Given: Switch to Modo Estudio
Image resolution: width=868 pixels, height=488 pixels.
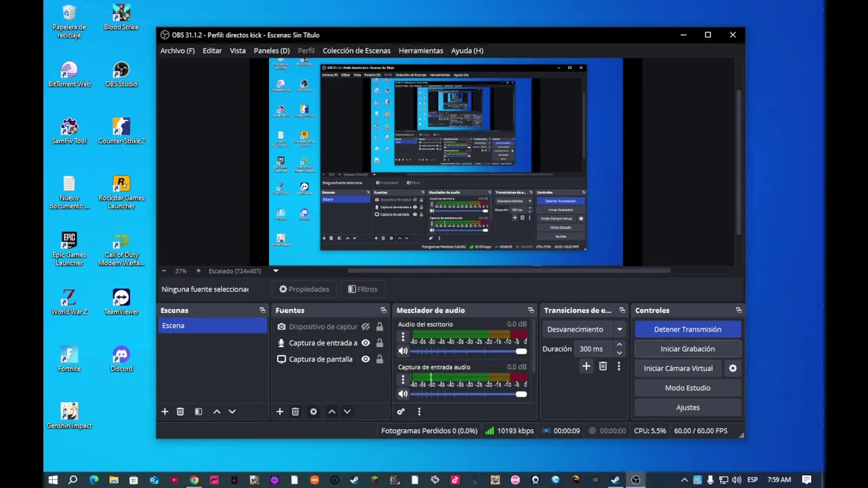Looking at the screenshot, I should click(688, 388).
